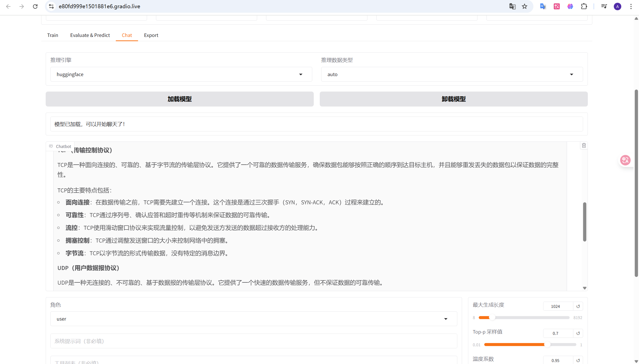This screenshot has height=364, width=639.
Task: Click the 加载模型 load model button
Action: click(179, 99)
